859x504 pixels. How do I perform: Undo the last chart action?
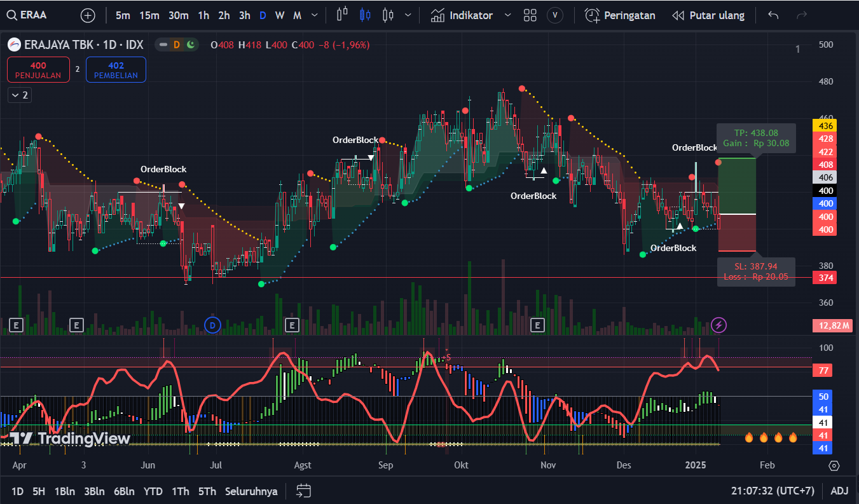click(773, 15)
